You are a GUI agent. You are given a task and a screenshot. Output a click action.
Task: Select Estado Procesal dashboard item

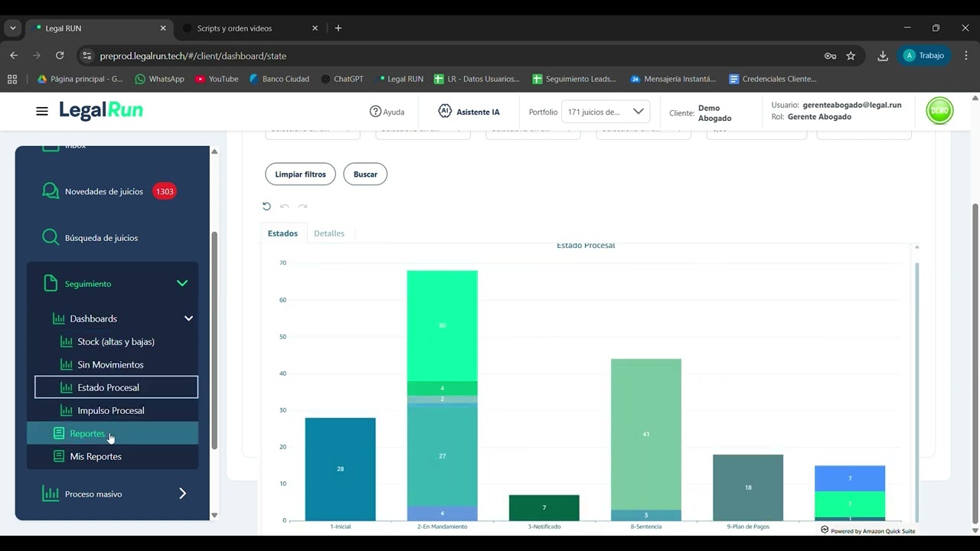(116, 387)
